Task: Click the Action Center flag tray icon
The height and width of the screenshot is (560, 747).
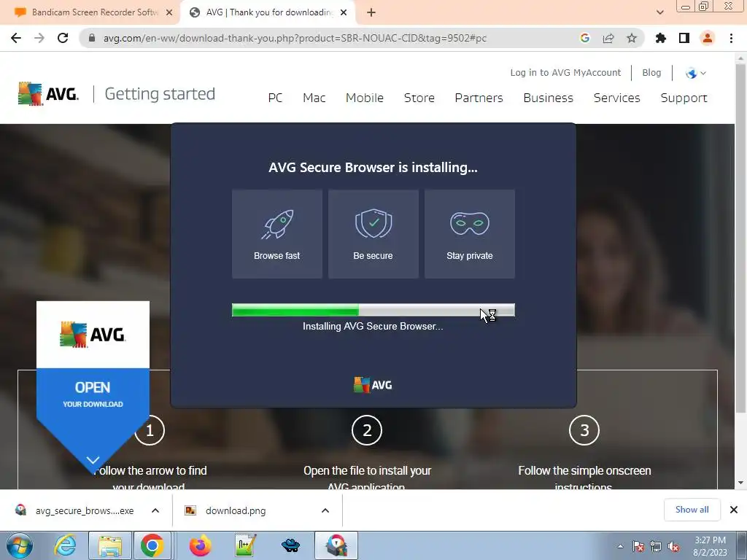Action: [638, 547]
